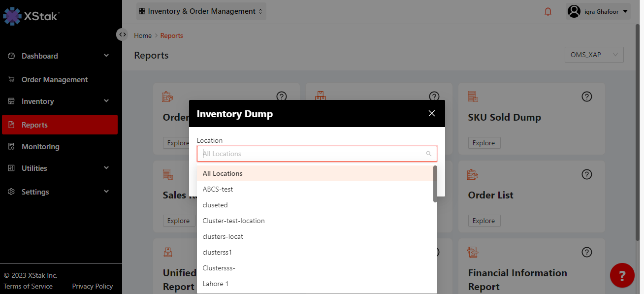Click the red help question mark button
The height and width of the screenshot is (294, 644).
[x=622, y=275]
